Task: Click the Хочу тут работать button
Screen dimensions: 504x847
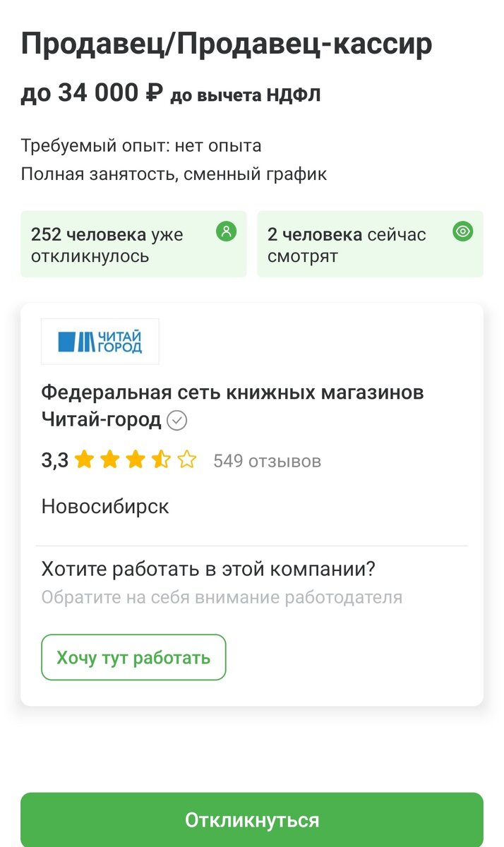Action: (x=133, y=657)
